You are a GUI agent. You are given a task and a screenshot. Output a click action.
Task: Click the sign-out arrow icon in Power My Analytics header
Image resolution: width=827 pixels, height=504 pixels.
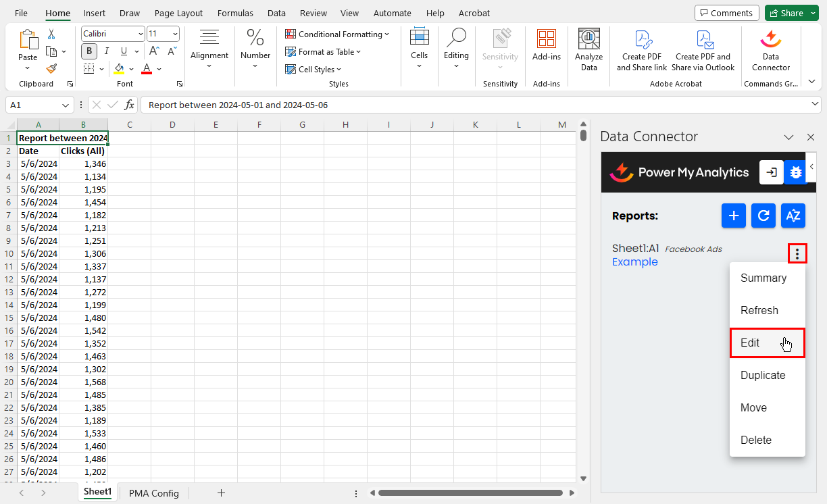(772, 172)
